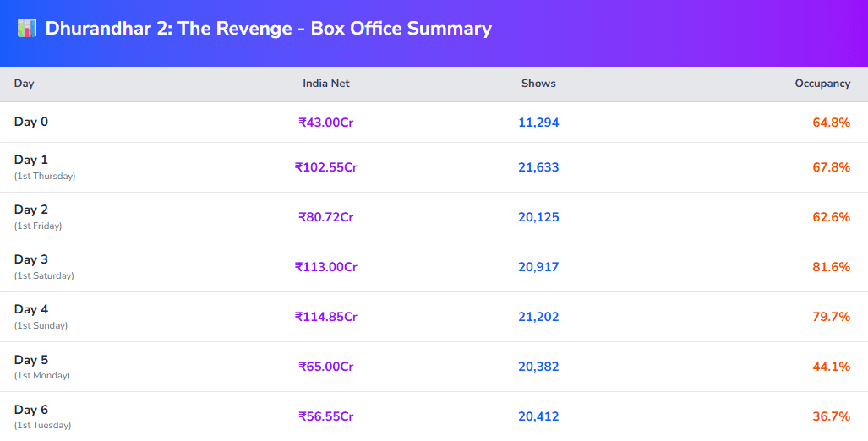Click the 11,294 shows value
Viewport: 868px width, 441px height.
tap(538, 122)
